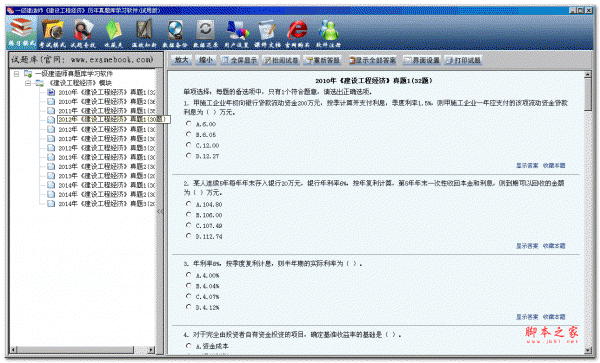Select answer D. 12.27 for question 1
This screenshot has height=363, width=600.
pyautogui.click(x=188, y=156)
